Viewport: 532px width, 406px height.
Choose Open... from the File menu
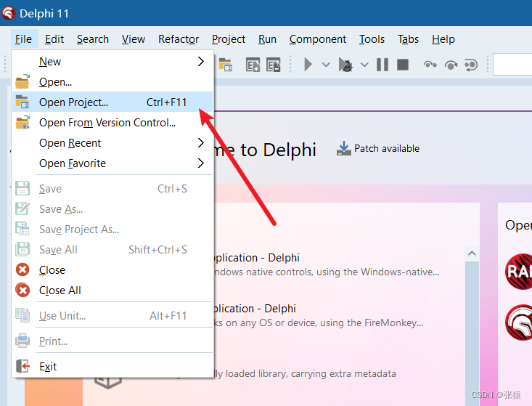coord(112,82)
